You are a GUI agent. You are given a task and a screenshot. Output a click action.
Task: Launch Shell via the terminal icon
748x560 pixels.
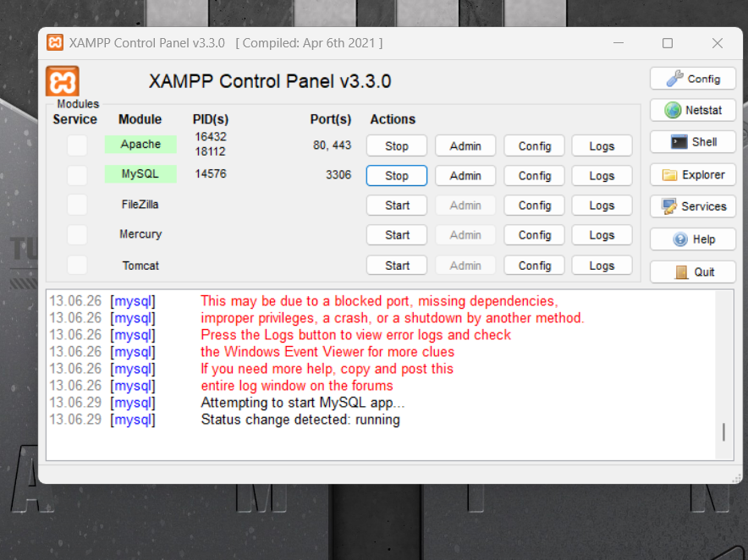pyautogui.click(x=679, y=141)
